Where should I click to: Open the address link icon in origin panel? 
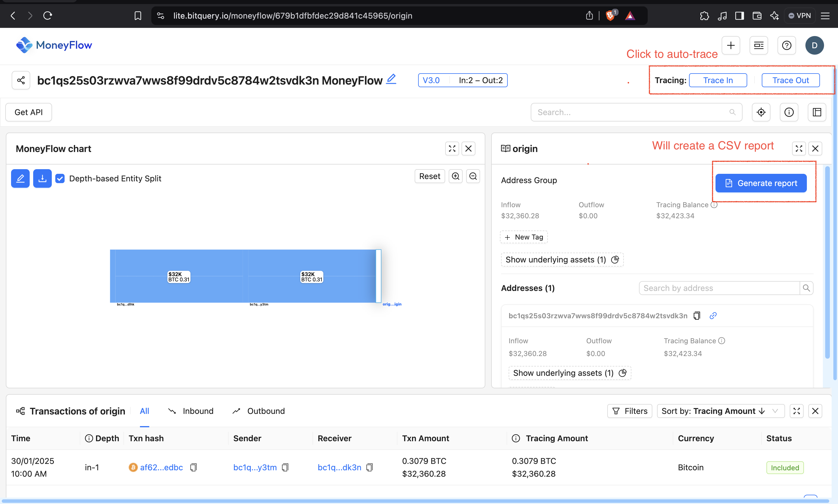(713, 316)
